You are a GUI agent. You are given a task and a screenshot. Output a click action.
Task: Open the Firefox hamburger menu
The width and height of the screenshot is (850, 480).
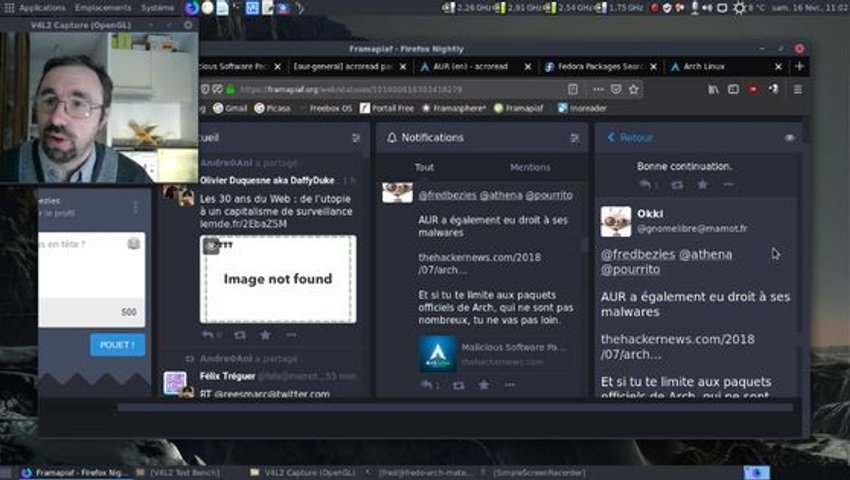[x=798, y=89]
